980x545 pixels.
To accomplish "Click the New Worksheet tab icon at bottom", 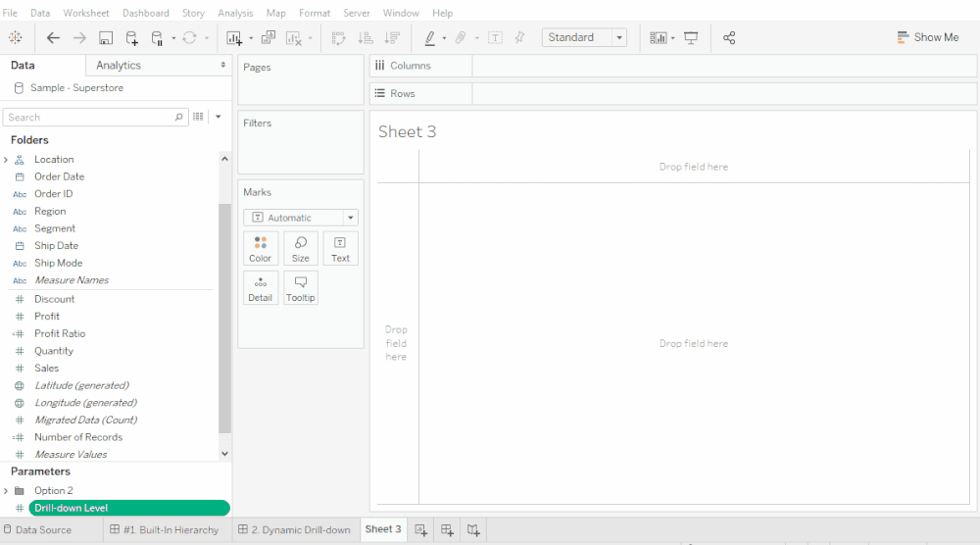I will click(421, 530).
